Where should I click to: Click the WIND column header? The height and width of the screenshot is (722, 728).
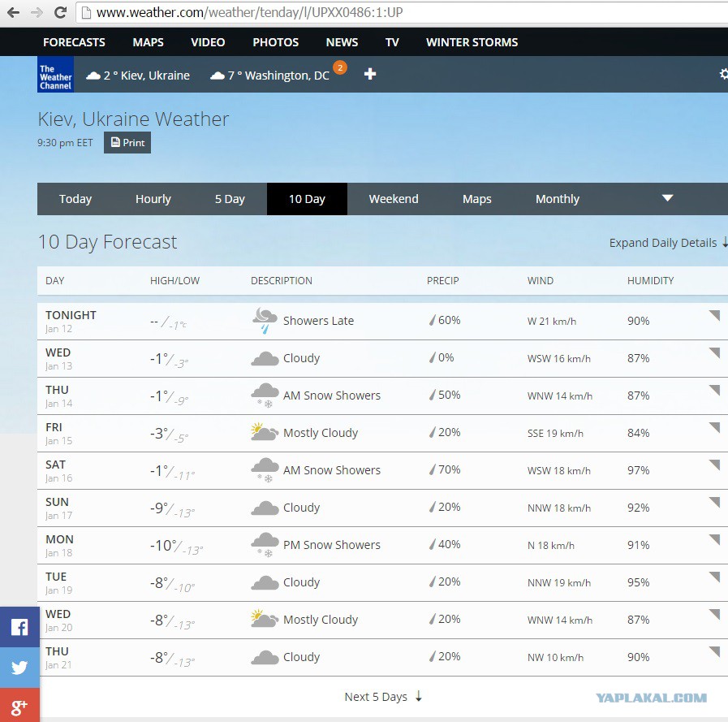coord(541,281)
